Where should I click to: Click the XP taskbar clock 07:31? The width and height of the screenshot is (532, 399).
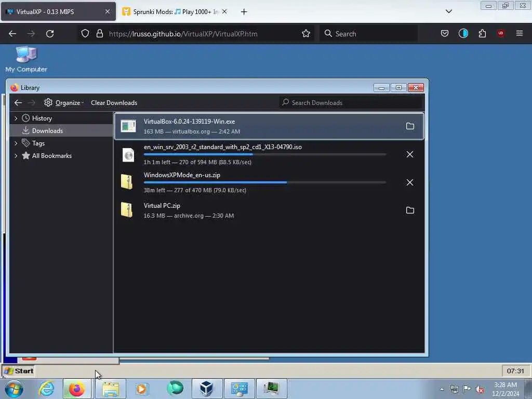tap(515, 371)
